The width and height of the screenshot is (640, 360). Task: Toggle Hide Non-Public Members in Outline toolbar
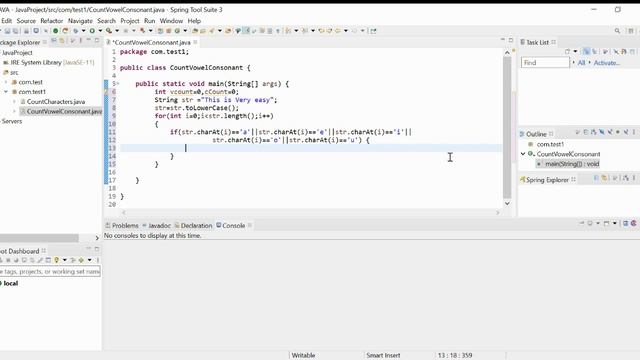click(x=618, y=132)
